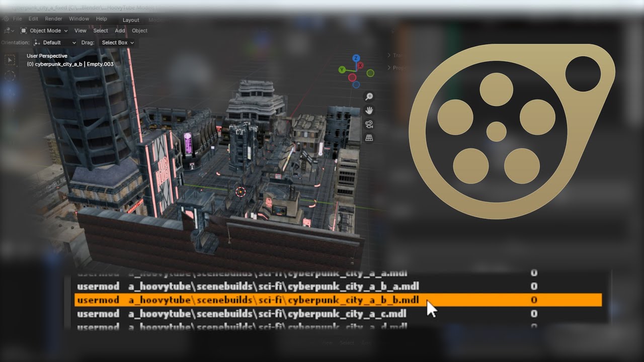This screenshot has width=644, height=362.
Task: Toggle the camera view icon
Action: coord(369,124)
